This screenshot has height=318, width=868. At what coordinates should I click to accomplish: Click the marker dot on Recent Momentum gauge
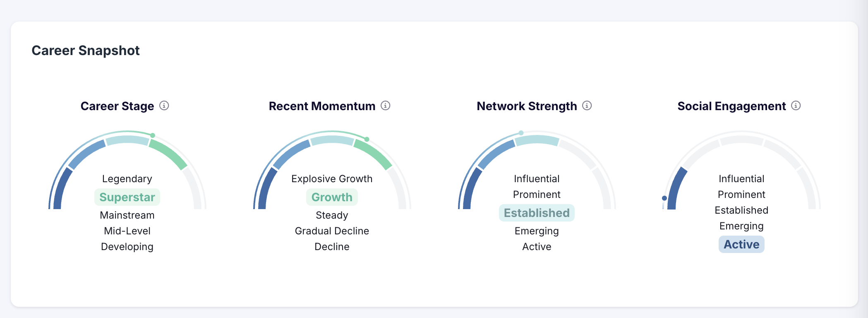tap(367, 139)
